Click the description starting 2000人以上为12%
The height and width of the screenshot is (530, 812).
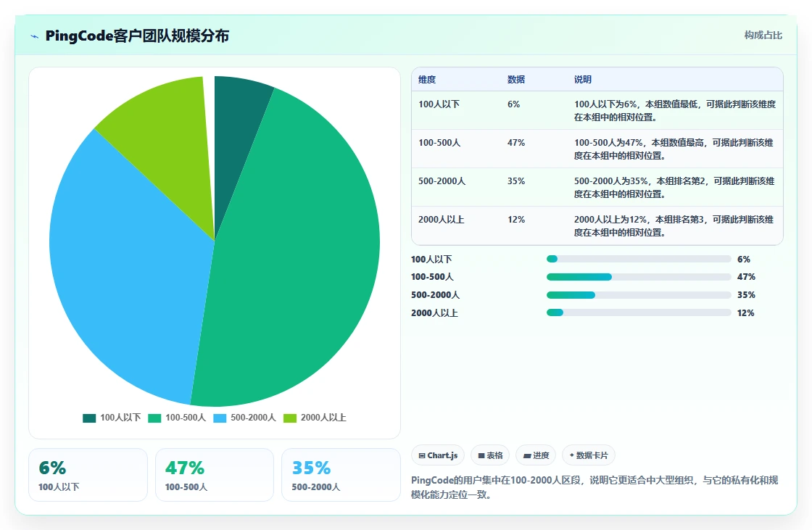[x=674, y=226]
